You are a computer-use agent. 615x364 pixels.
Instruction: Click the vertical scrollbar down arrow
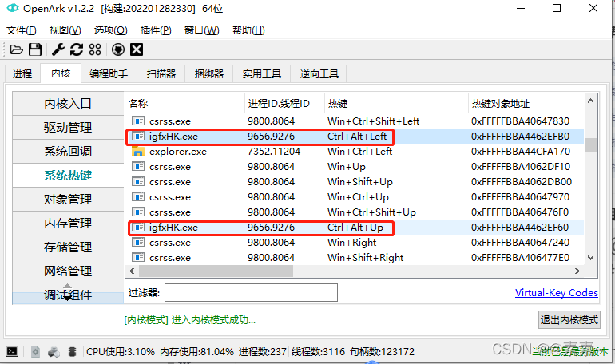pos(591,258)
